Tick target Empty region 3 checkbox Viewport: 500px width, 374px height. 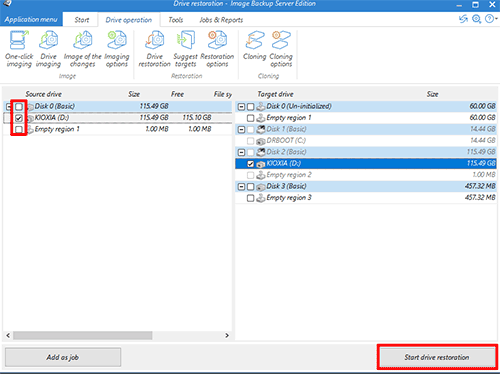(250, 198)
